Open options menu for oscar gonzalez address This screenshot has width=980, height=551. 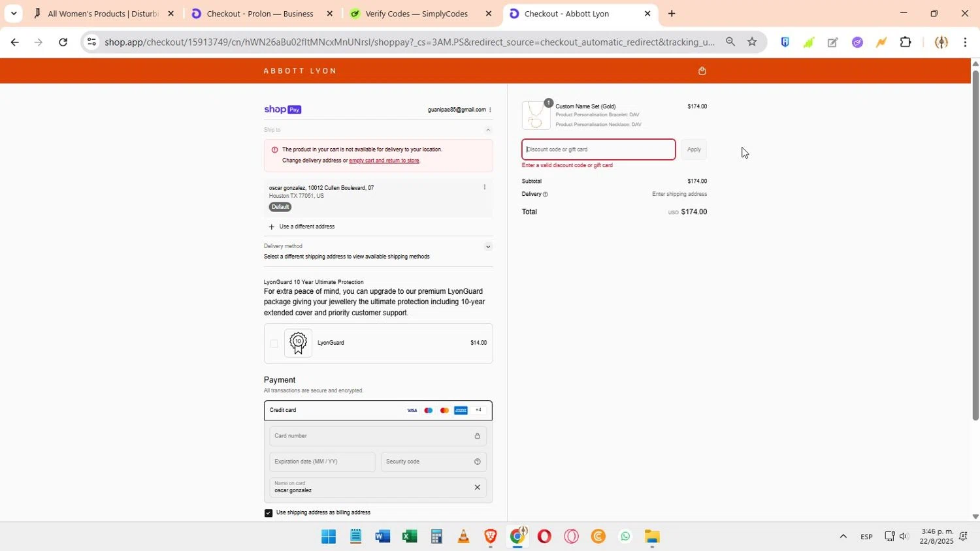pos(484,187)
